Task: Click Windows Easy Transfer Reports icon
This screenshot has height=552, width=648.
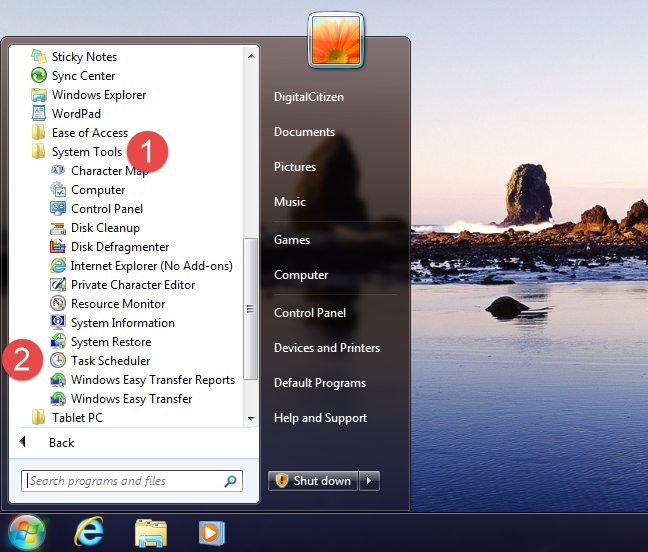Action: pos(58,380)
